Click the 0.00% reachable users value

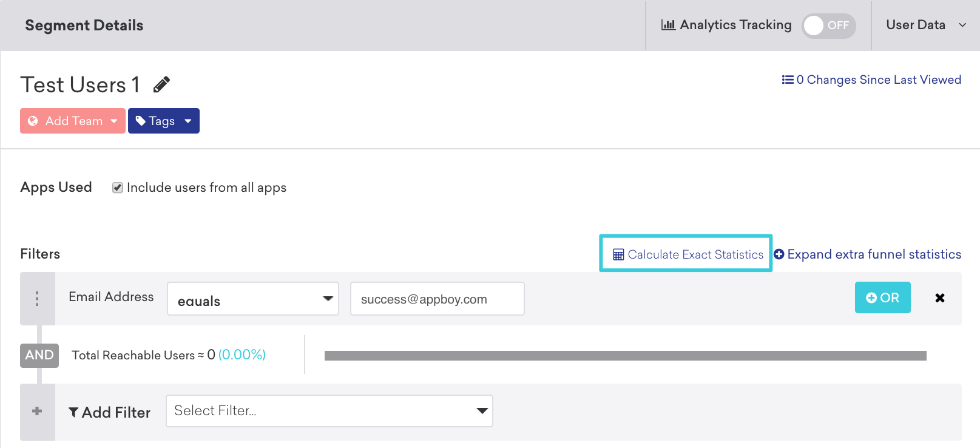point(242,355)
